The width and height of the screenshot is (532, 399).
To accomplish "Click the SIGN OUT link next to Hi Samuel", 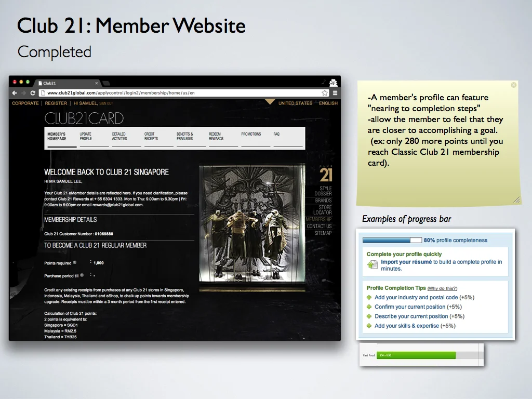I will click(x=106, y=103).
